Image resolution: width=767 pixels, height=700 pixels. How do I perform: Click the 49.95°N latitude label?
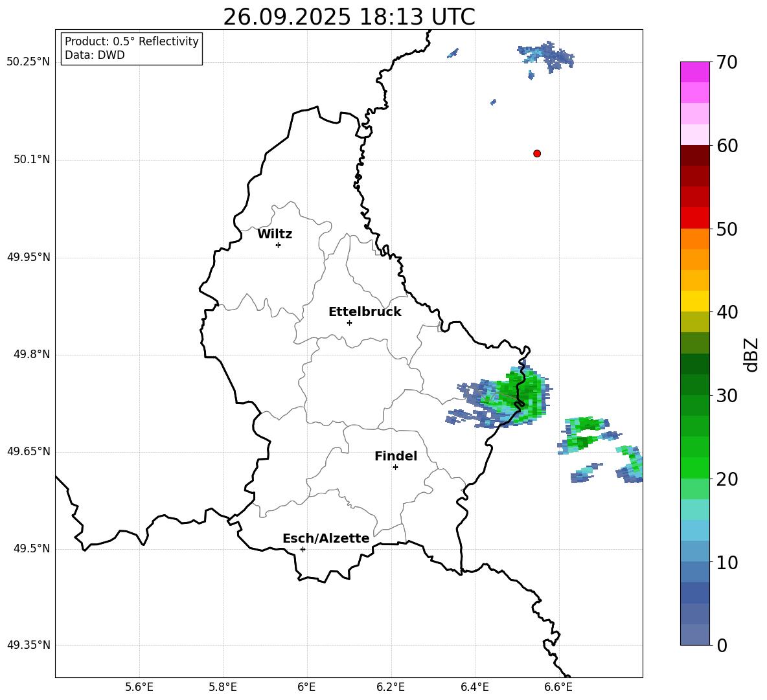tap(29, 256)
